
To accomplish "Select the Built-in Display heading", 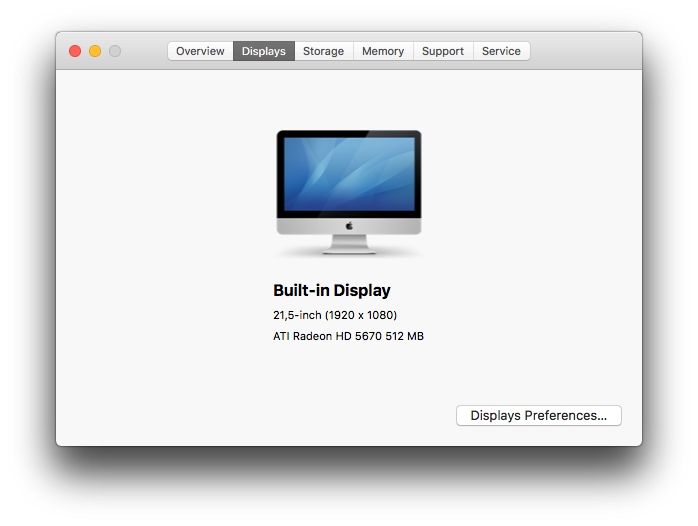I will (332, 290).
